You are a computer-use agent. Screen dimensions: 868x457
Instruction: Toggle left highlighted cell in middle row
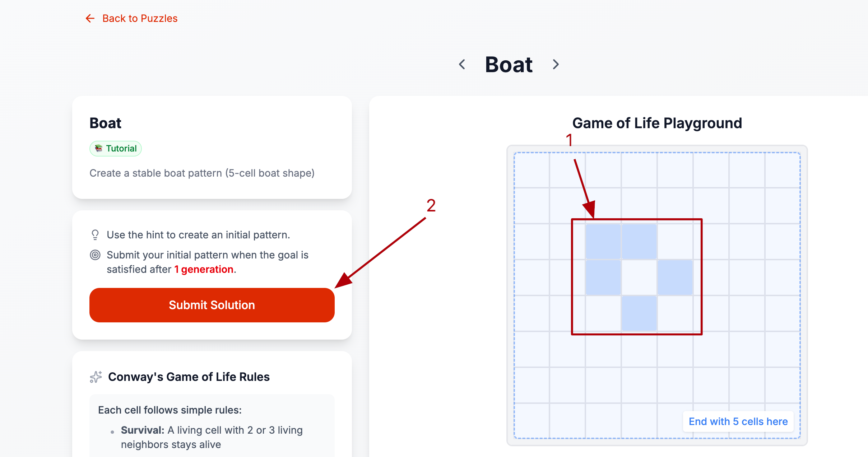603,278
